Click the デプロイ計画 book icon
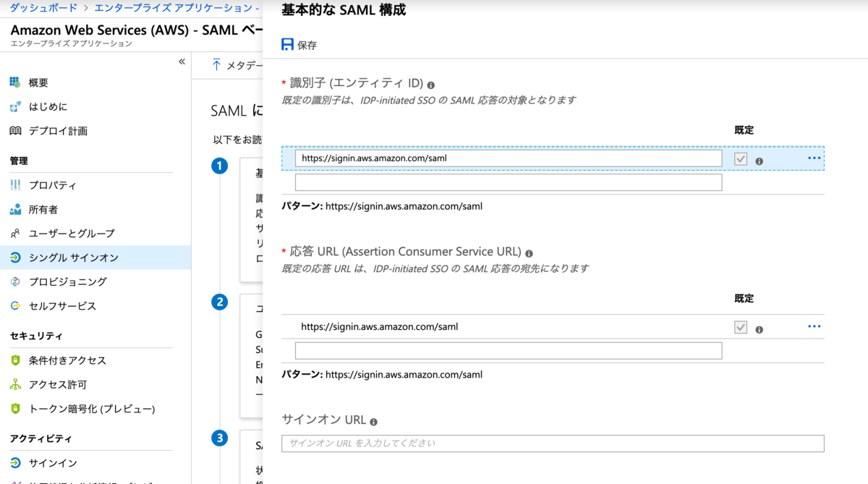The width and height of the screenshot is (868, 484). tap(15, 131)
